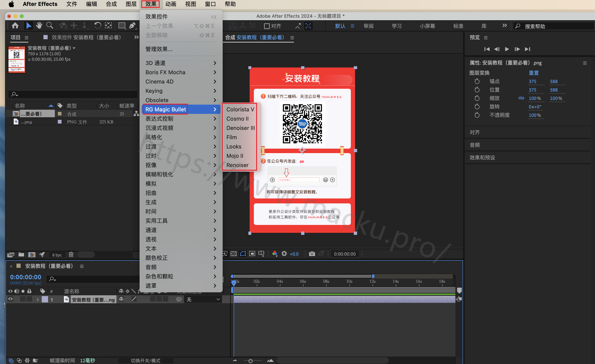Screen dimensions: 595x364
Task: Select the Rectangle shape tool
Action: (x=122, y=26)
